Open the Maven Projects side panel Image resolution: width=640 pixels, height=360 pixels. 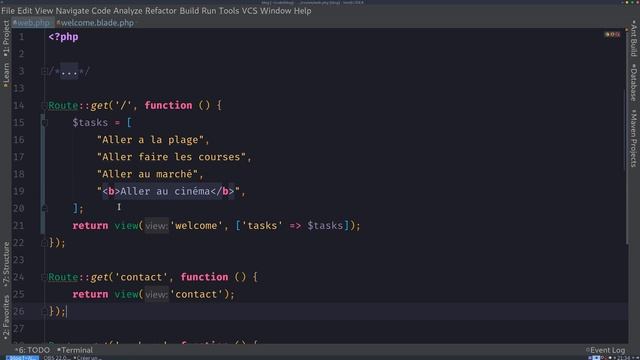click(633, 138)
